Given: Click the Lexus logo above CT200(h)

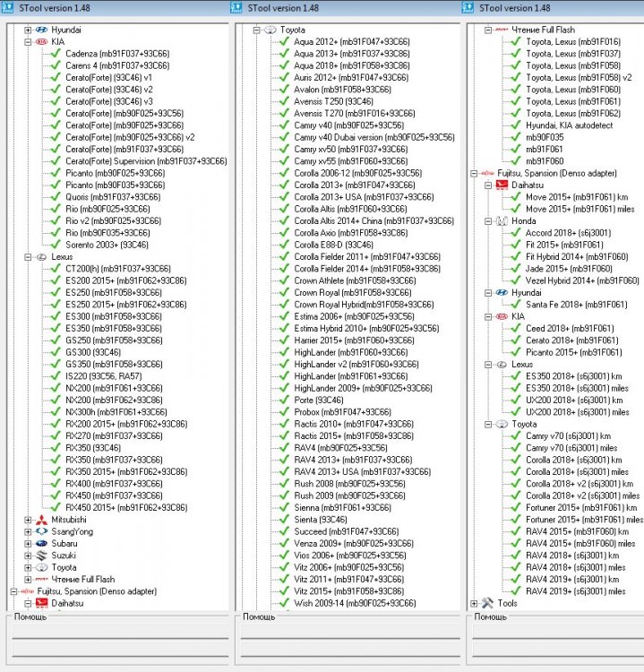Looking at the screenshot, I should (x=41, y=257).
